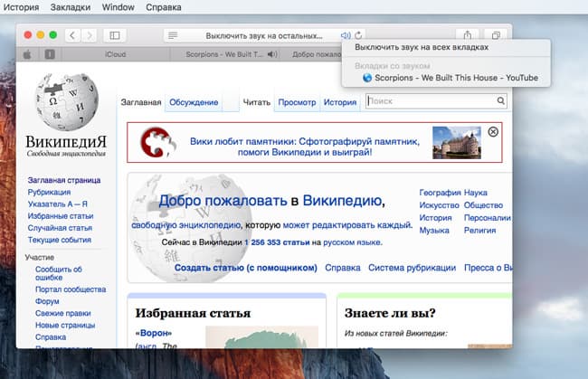The height and width of the screenshot is (379, 588).
Task: Open the Искусство portal link
Action: coord(439,205)
